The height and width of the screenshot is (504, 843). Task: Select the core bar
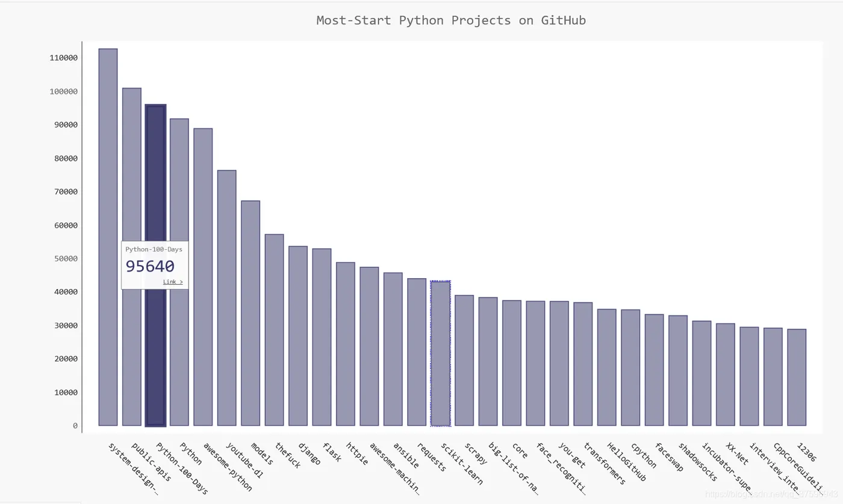pos(512,363)
